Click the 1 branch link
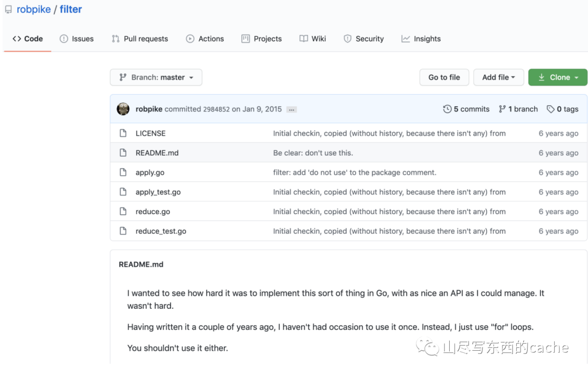The image size is (588, 373). point(518,109)
